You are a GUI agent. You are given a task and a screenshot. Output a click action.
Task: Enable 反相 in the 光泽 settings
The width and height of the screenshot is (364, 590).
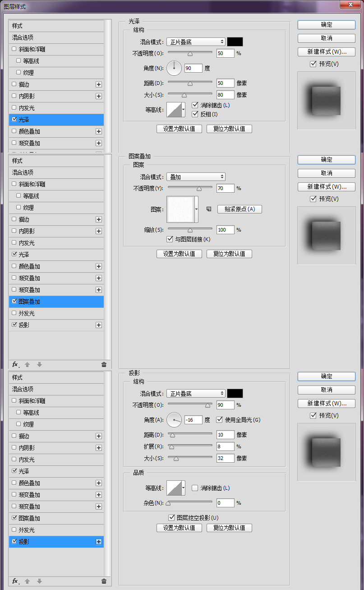(x=195, y=114)
